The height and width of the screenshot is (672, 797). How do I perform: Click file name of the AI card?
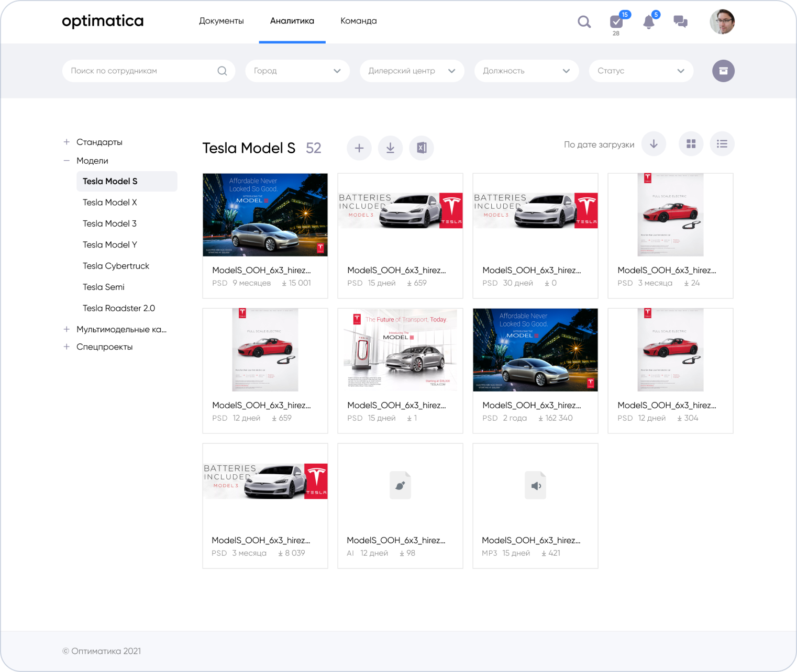[396, 540]
